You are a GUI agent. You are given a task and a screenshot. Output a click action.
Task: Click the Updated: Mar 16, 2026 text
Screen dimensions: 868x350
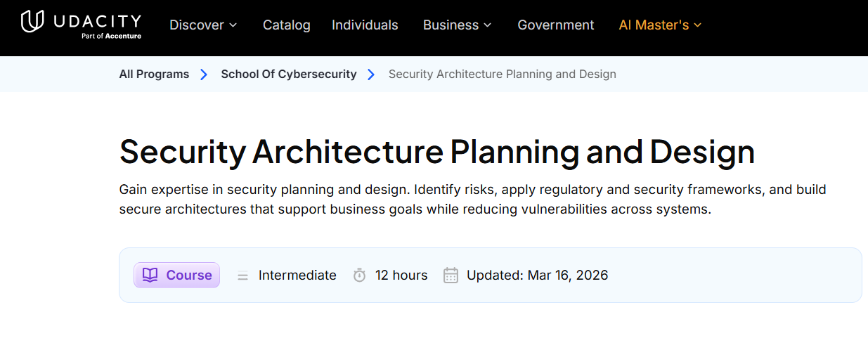pos(538,276)
